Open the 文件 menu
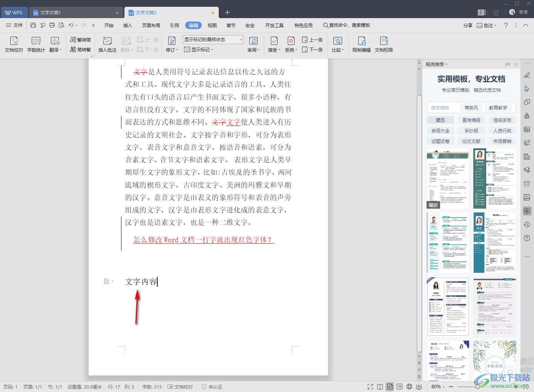534x392 pixels. pyautogui.click(x=14, y=25)
